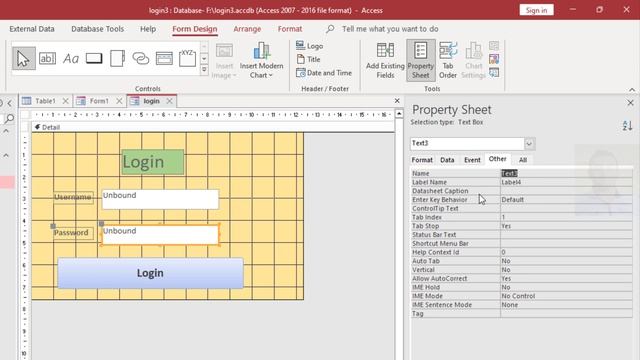This screenshot has height=360, width=640.
Task: Click the large Login button on form
Action: click(x=150, y=273)
